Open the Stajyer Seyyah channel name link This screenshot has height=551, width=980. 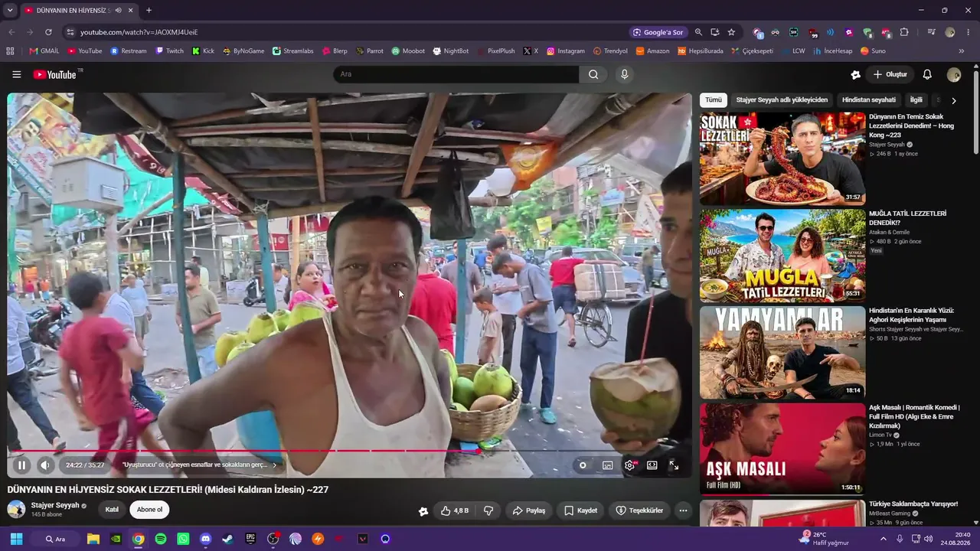pyautogui.click(x=55, y=505)
